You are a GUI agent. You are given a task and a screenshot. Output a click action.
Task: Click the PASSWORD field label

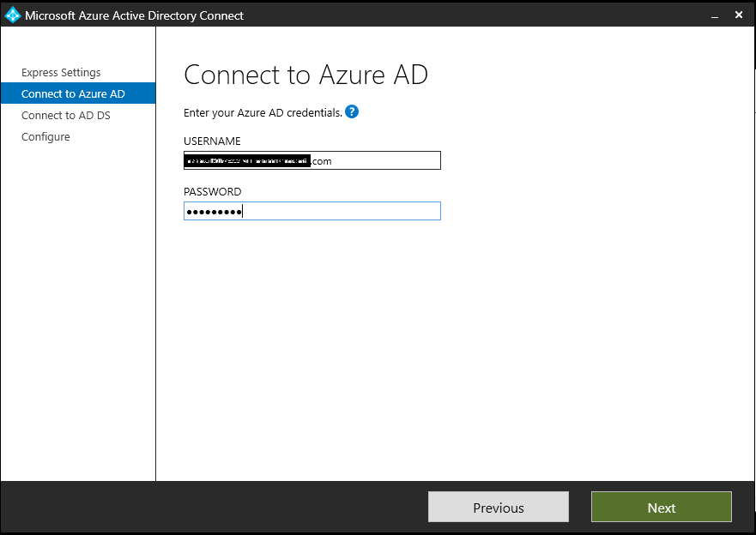(x=213, y=192)
